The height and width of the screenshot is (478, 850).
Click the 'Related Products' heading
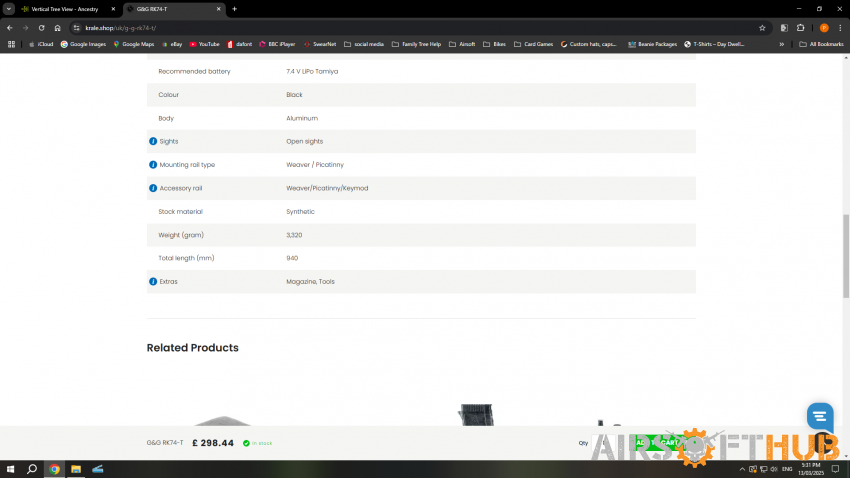192,348
